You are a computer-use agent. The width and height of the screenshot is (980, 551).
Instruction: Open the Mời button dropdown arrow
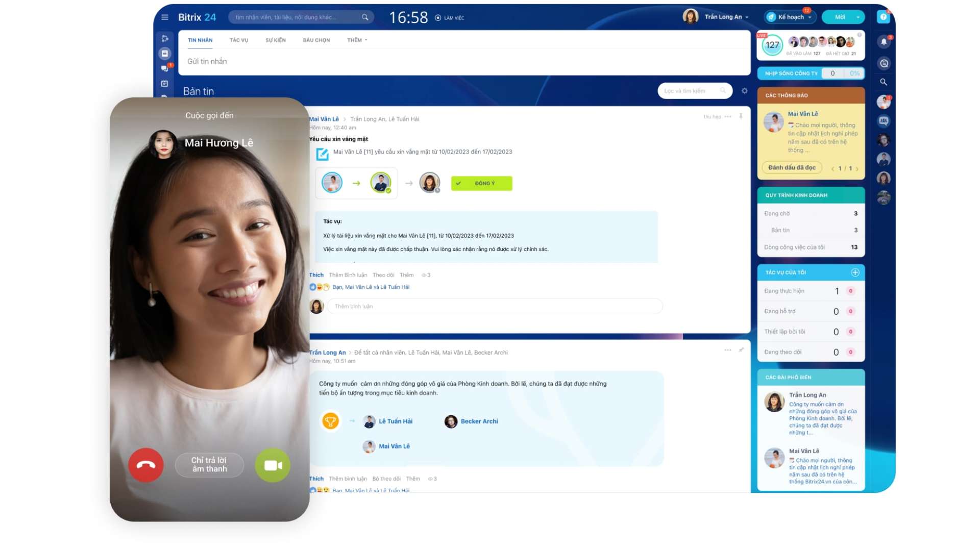[858, 17]
